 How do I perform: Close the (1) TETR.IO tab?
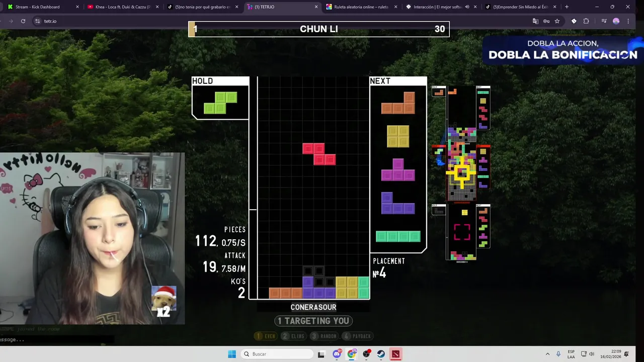pyautogui.click(x=316, y=7)
